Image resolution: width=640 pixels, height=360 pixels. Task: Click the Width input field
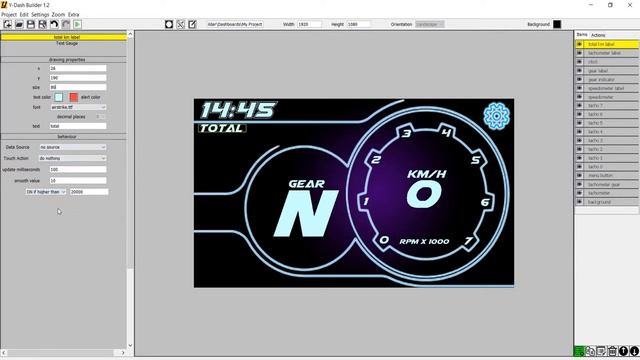click(x=309, y=24)
